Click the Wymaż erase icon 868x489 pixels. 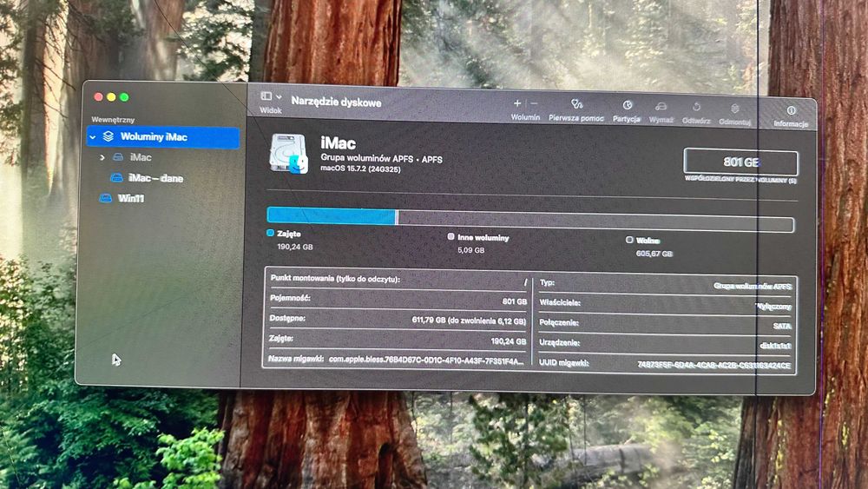[x=661, y=107]
